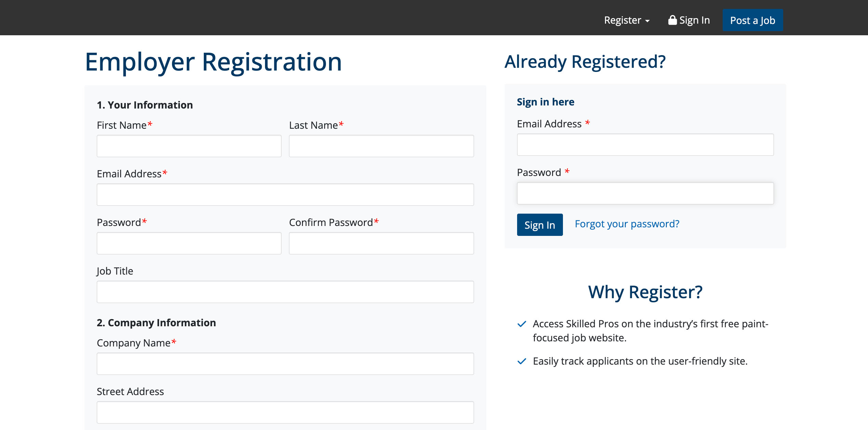Click the Why Register? heading

[x=645, y=292]
